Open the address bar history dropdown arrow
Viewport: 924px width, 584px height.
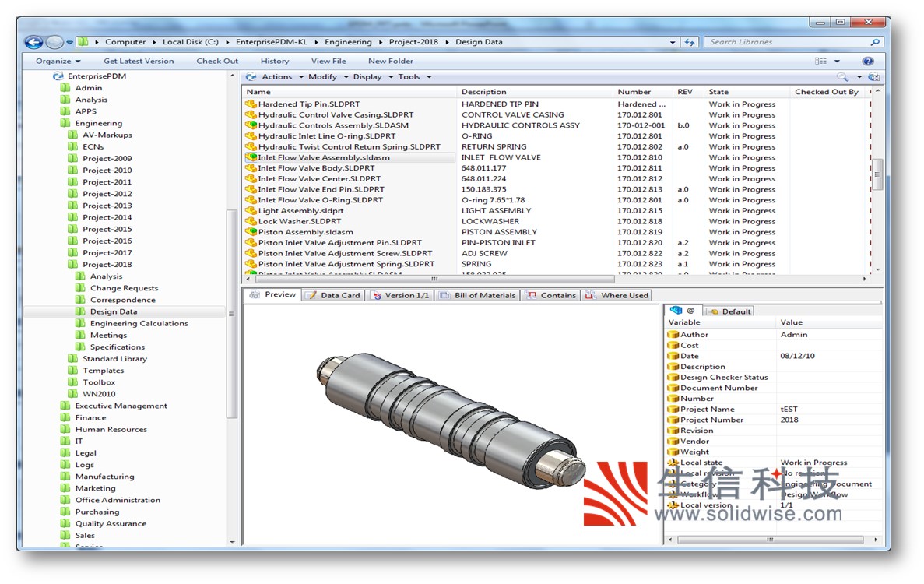(673, 42)
